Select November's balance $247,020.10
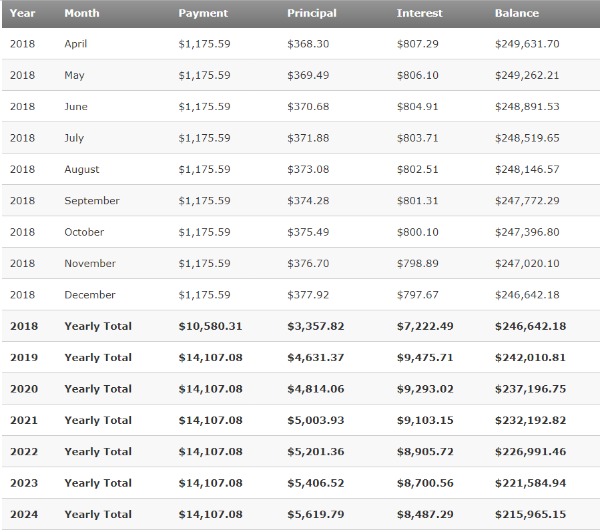 pos(527,264)
